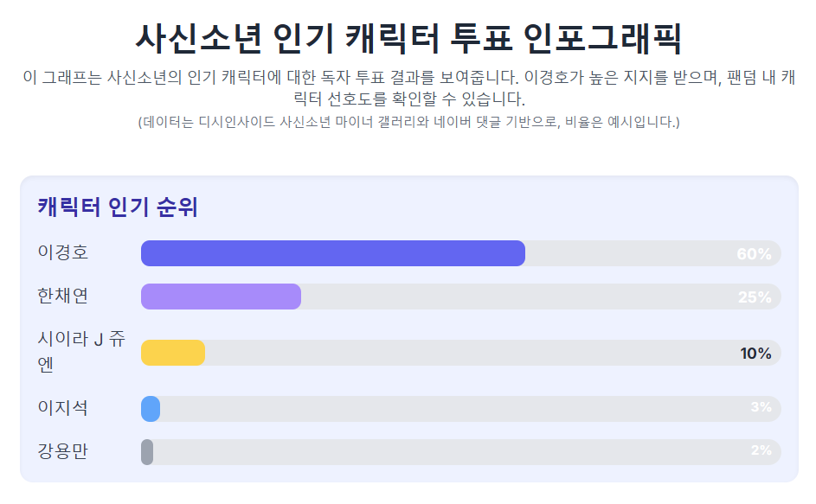The height and width of the screenshot is (504, 816).
Task: Click the 사신소년 인기 캐릭터 투표 인포그래픽 title
Action: pos(408,38)
